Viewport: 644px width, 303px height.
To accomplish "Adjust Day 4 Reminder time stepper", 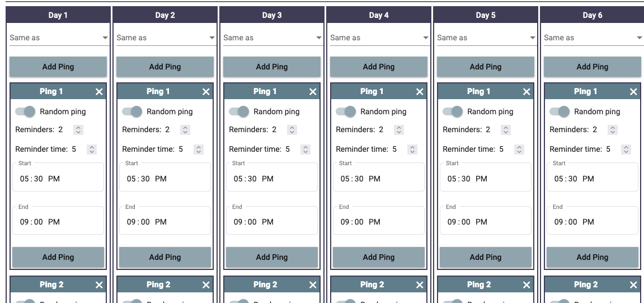I will [412, 150].
